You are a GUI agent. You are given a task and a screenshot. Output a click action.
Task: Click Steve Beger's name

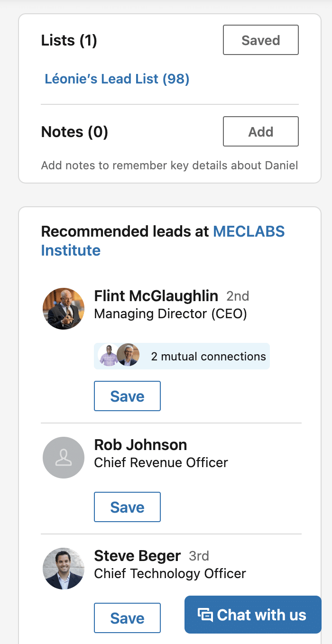tap(138, 555)
